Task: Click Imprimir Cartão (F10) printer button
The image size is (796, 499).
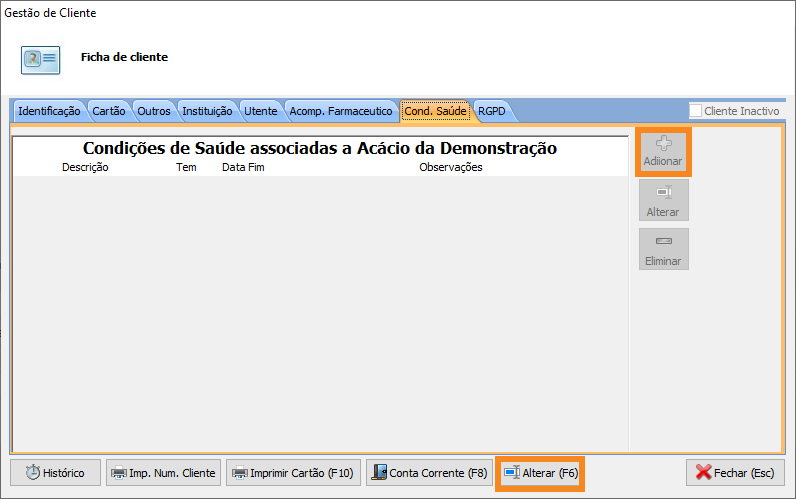Action: (x=293, y=473)
